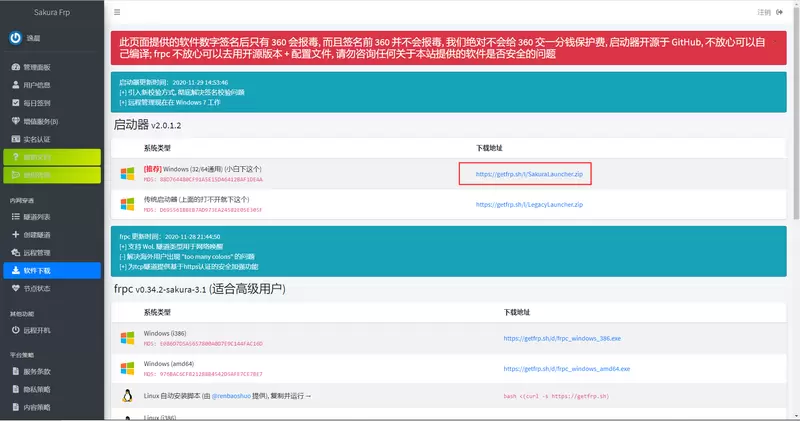Download LegacyLauncher.zip via its link
800x421 pixels.
click(529, 204)
